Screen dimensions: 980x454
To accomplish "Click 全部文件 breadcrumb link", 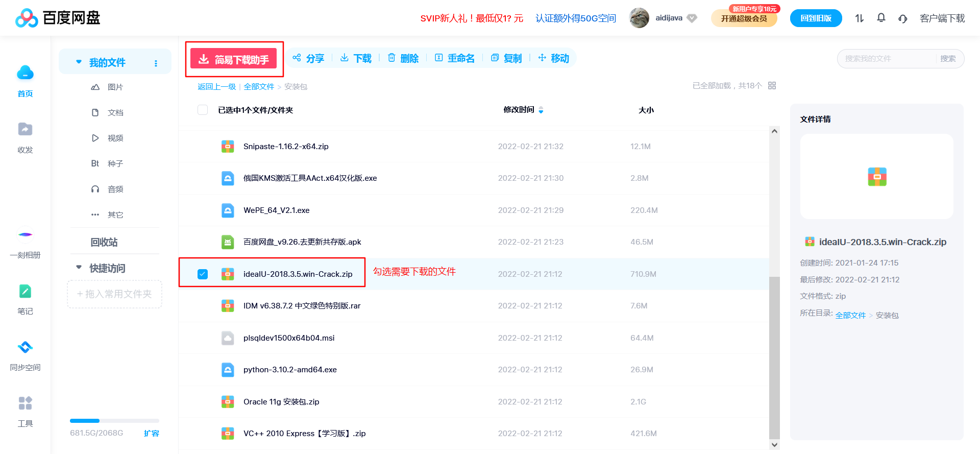I will click(x=259, y=87).
